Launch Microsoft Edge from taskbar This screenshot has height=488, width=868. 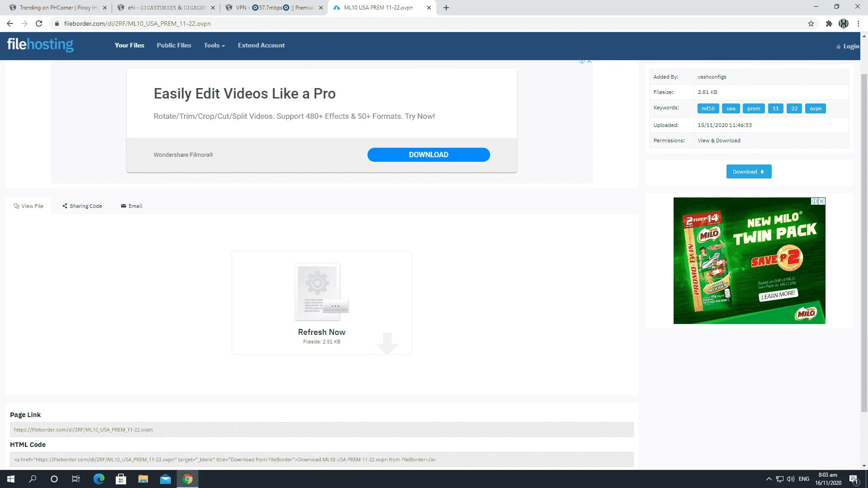99,479
